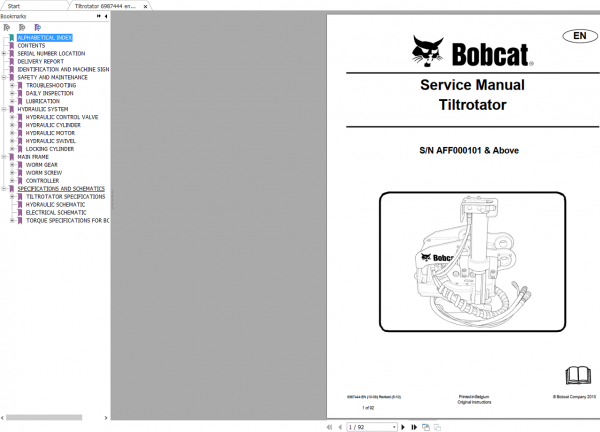Click 'S/N AFF000101 & Above' text
This screenshot has width=600, height=432.
tap(469, 150)
